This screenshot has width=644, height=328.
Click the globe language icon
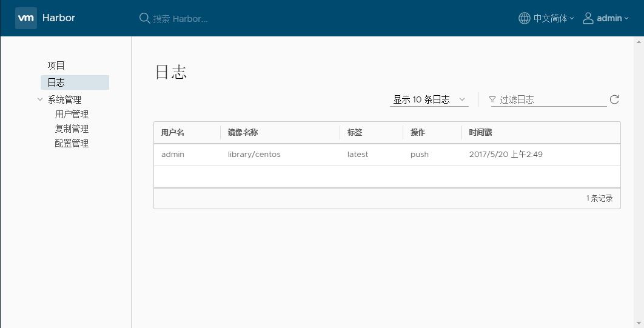(524, 18)
